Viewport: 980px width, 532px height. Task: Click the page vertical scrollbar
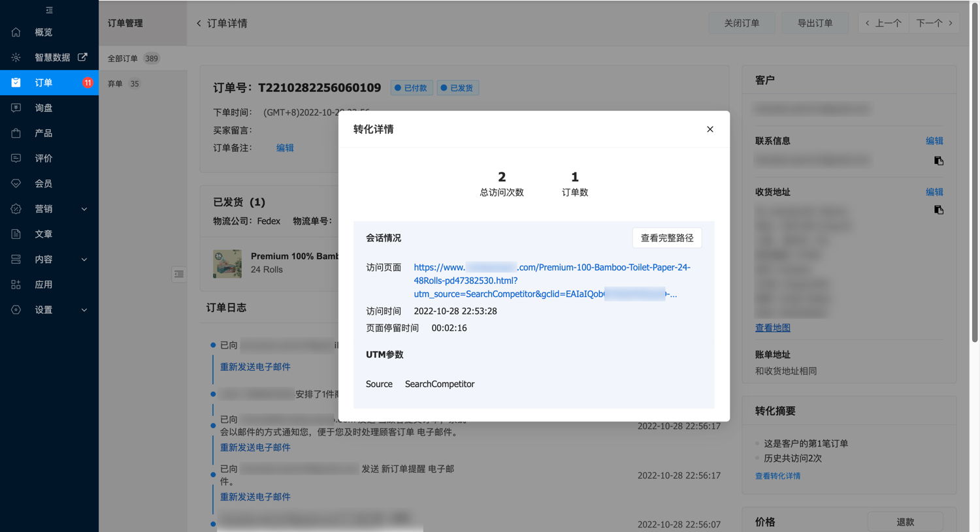(x=975, y=170)
